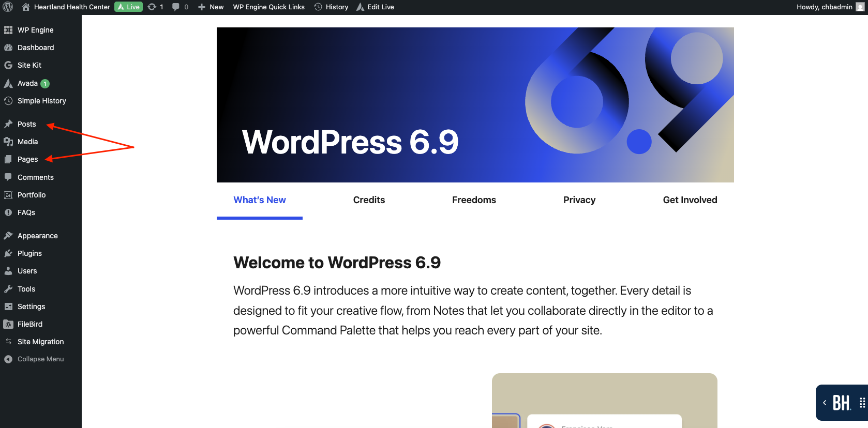Image resolution: width=868 pixels, height=428 pixels.
Task: Expand the BH widget left chevron
Action: [x=824, y=403]
